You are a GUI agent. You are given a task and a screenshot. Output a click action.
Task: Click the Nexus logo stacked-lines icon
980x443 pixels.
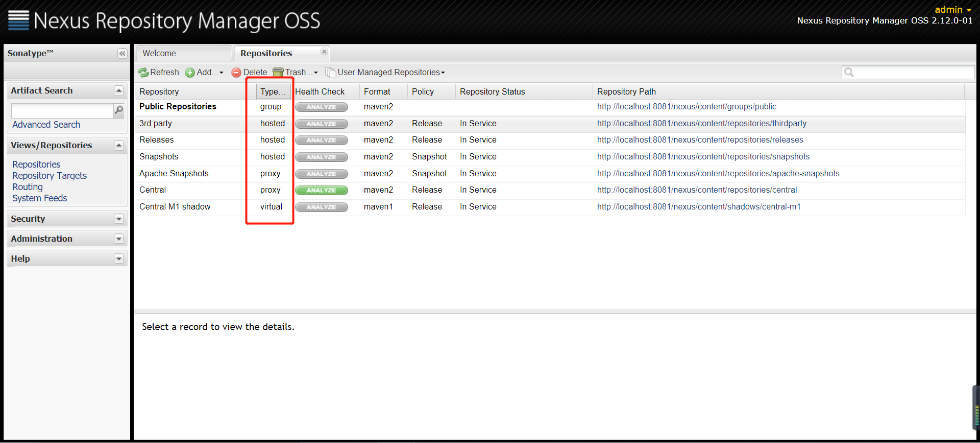click(x=18, y=20)
